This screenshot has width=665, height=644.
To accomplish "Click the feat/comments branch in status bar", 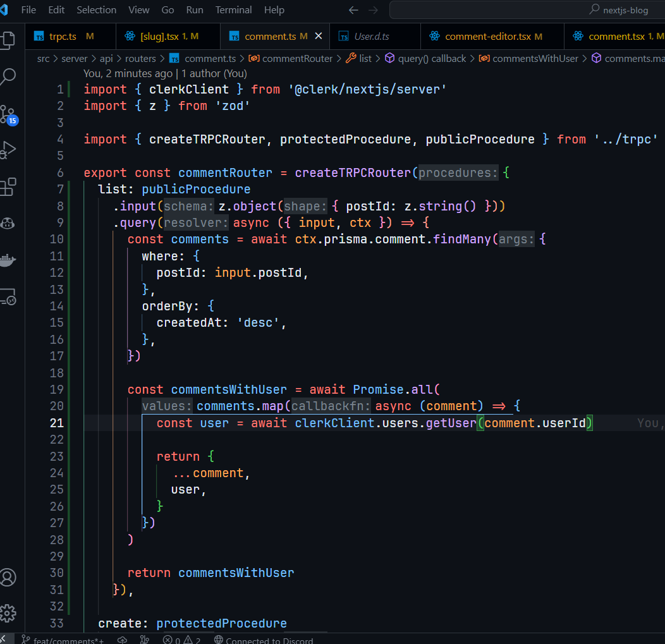I will point(63,640).
